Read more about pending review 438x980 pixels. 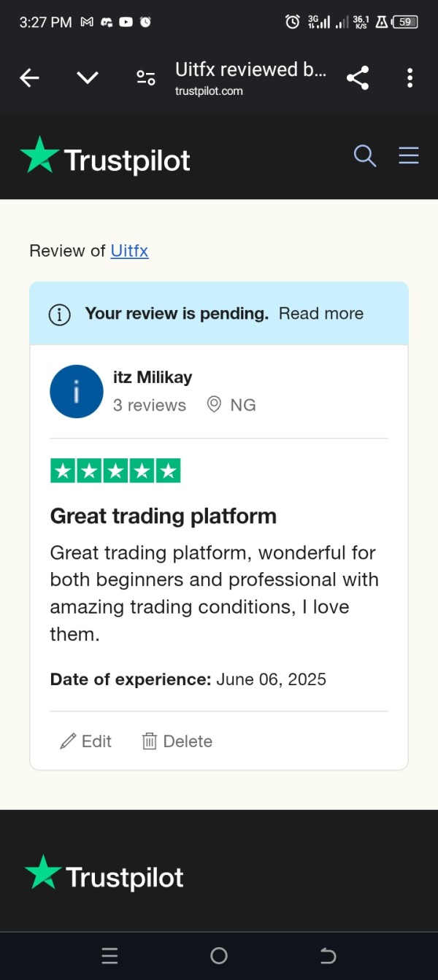[321, 314]
